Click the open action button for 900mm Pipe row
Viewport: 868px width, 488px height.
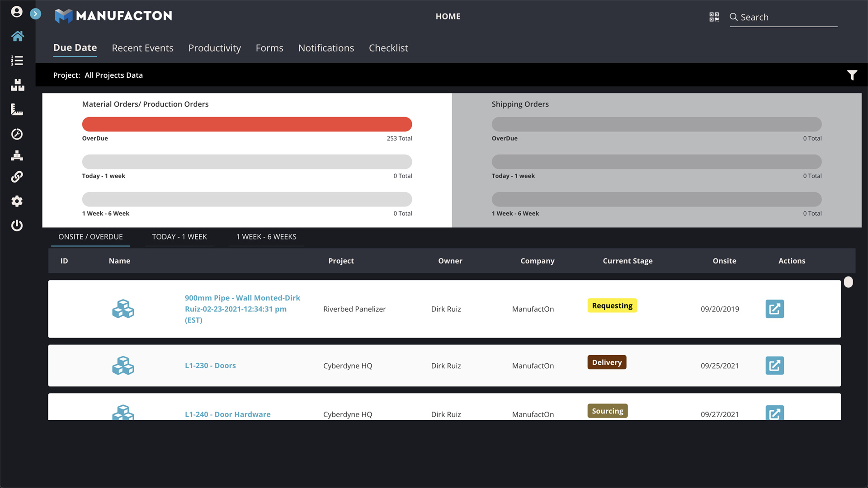click(x=774, y=309)
